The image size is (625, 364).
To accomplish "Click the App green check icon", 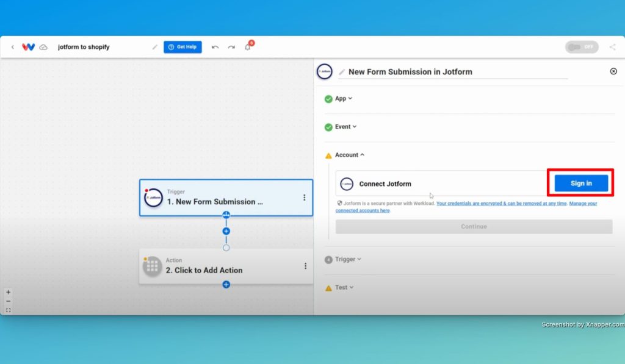I will 328,99.
